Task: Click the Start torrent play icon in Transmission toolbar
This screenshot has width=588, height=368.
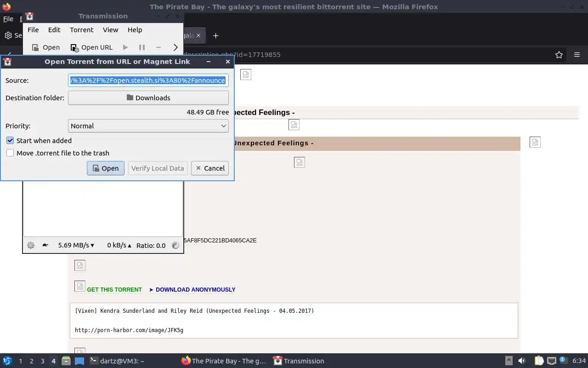Action: [125, 47]
